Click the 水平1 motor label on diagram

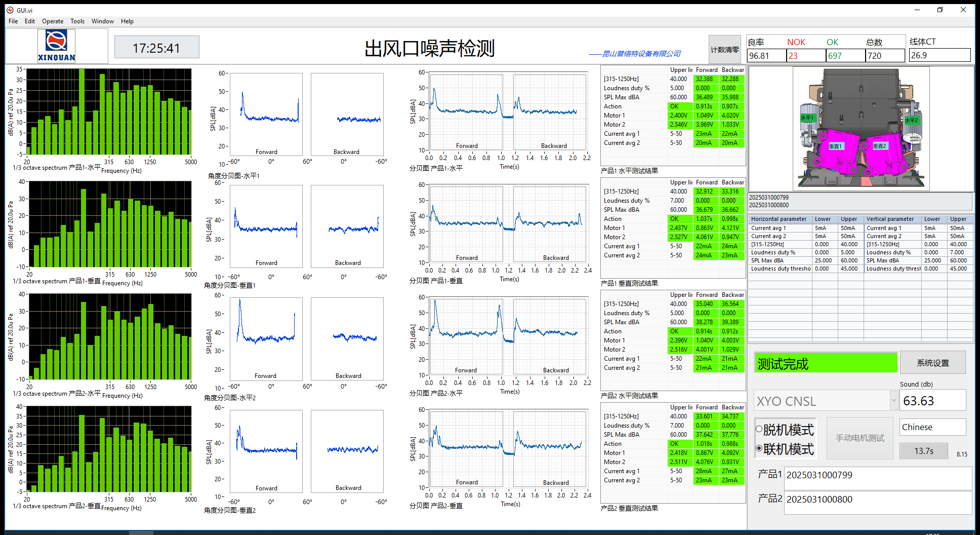806,118
